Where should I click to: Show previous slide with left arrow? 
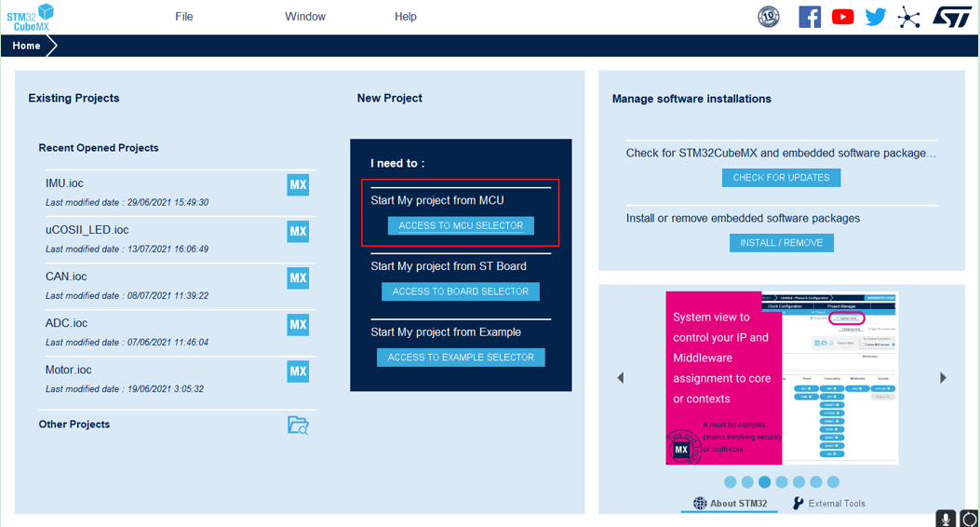(621, 378)
